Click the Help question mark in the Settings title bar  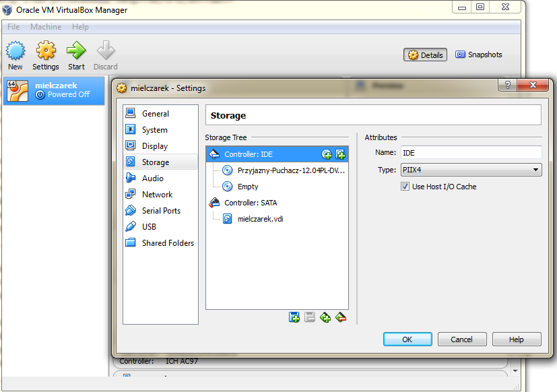(508, 85)
